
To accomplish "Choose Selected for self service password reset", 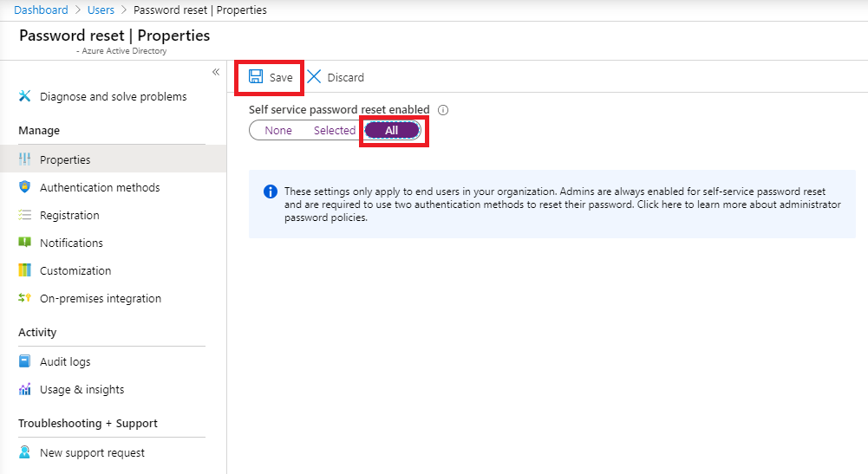I will pos(334,130).
